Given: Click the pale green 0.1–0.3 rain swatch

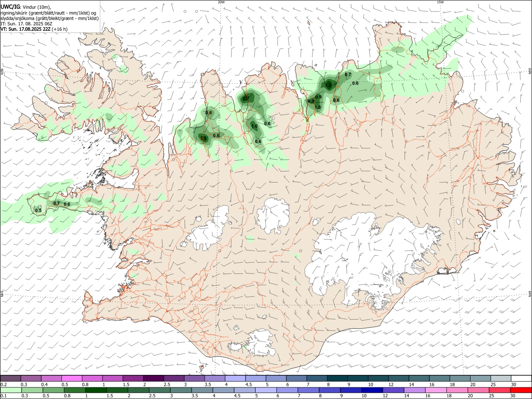Looking at the screenshot, I should coord(11,389).
